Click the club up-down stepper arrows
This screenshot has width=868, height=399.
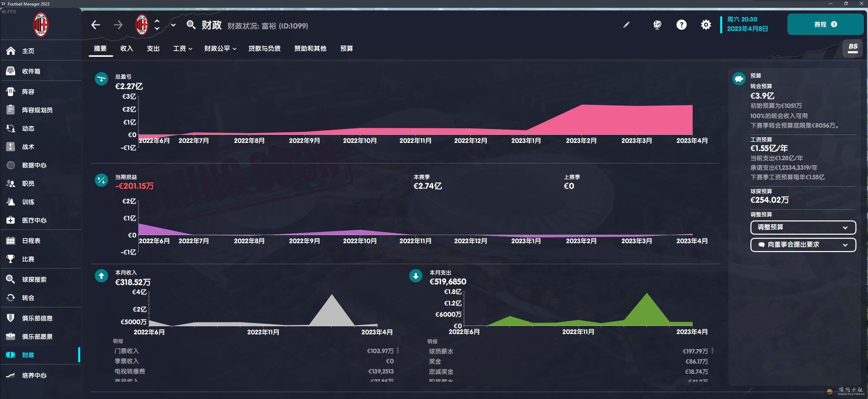157,25
